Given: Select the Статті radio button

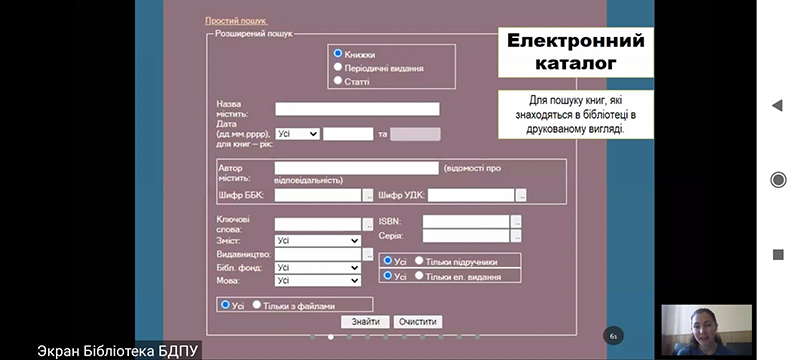Looking at the screenshot, I should click(337, 80).
